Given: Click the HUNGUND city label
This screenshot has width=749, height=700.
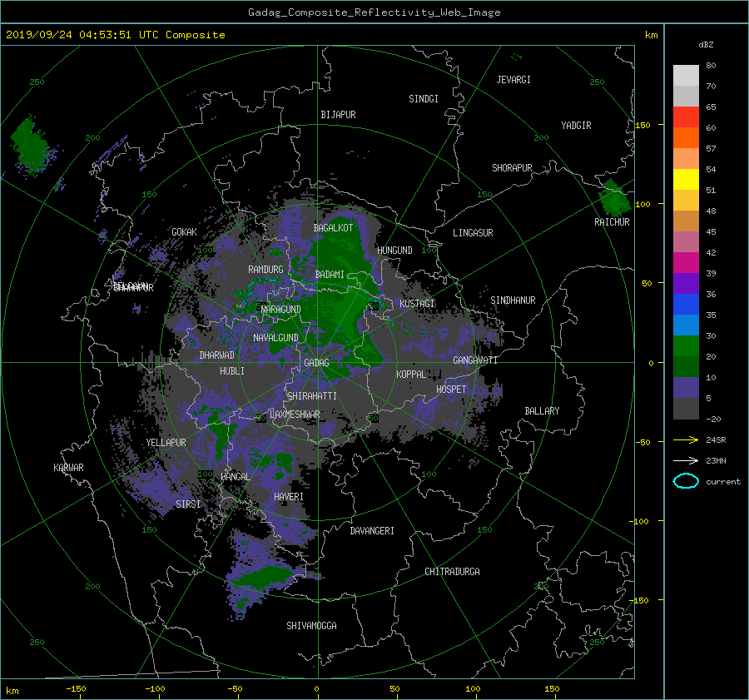Looking at the screenshot, I should [x=394, y=251].
